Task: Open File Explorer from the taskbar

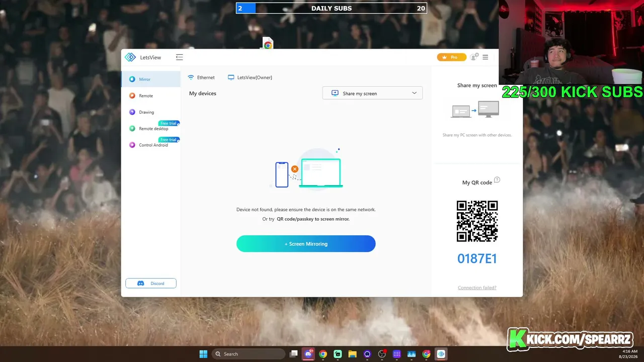Action: (352, 354)
